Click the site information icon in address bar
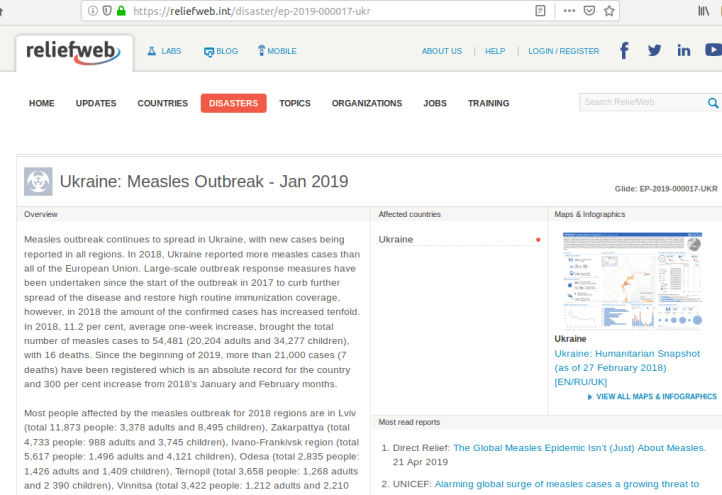 pos(93,11)
